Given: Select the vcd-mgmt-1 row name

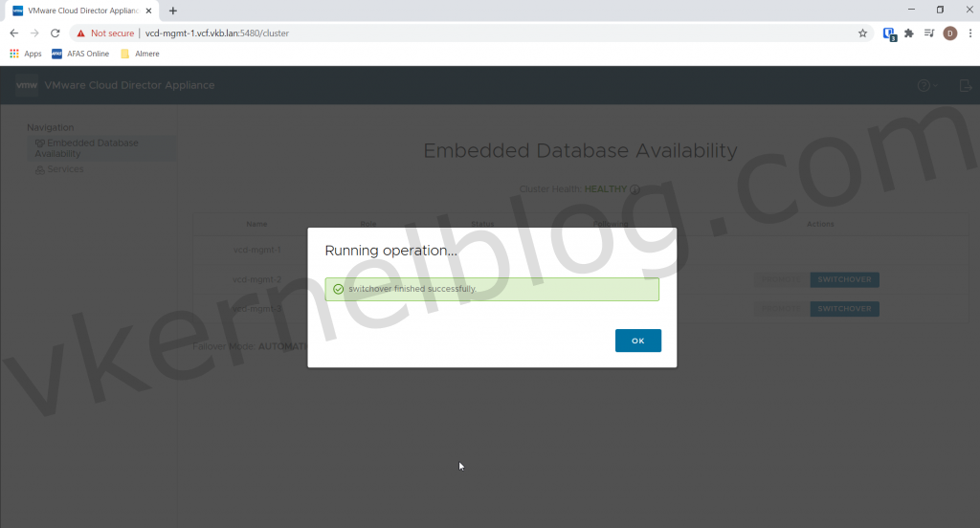Looking at the screenshot, I should pyautogui.click(x=256, y=250).
